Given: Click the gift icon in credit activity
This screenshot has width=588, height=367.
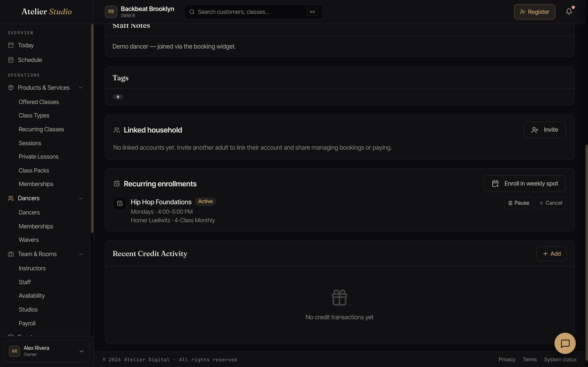Looking at the screenshot, I should pyautogui.click(x=340, y=298).
